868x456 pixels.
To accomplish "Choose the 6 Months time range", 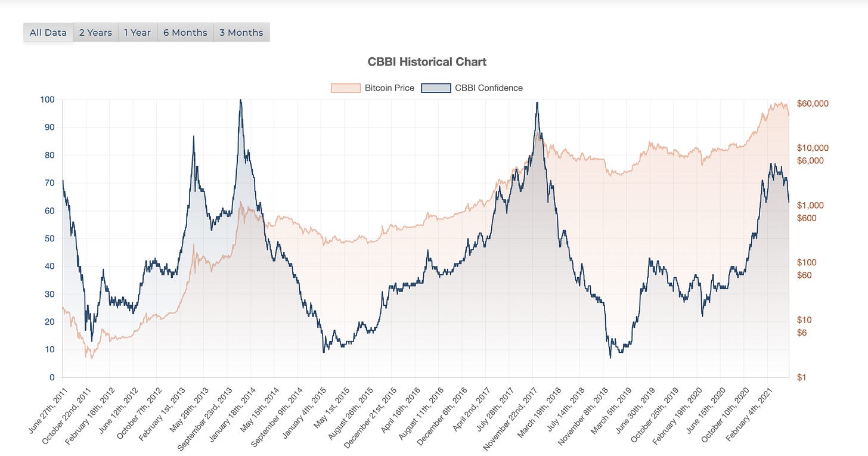I will (185, 32).
